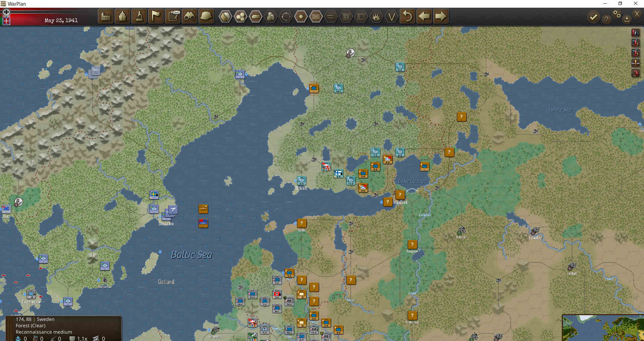This screenshot has width=644, height=341.
Task: Click the country flag emblem below the cross
Action: (x=6, y=21)
